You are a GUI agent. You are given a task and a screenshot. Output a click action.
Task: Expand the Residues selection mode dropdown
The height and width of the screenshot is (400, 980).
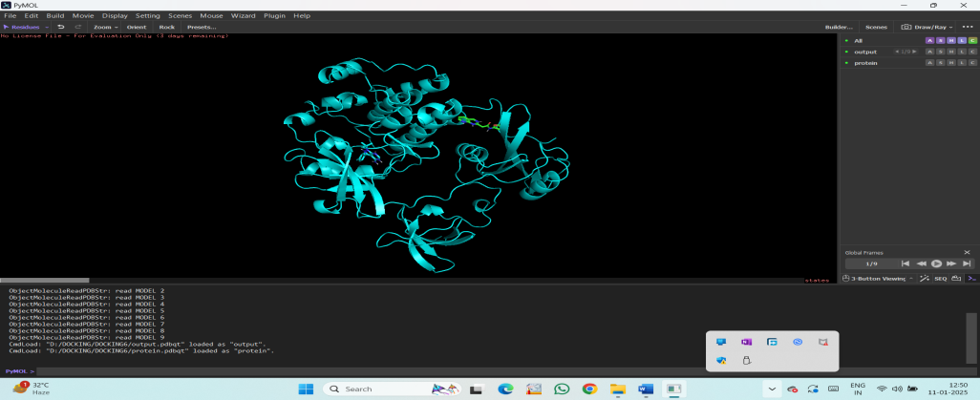26,27
